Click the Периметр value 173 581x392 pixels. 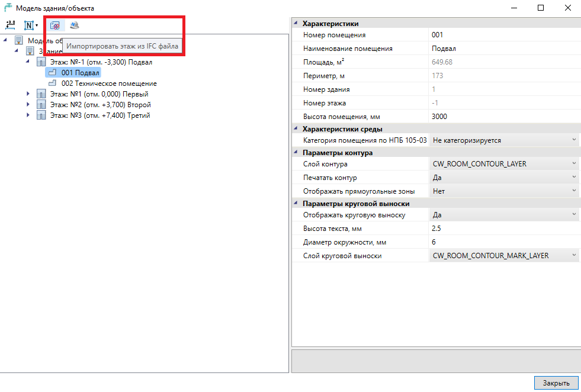coord(437,76)
